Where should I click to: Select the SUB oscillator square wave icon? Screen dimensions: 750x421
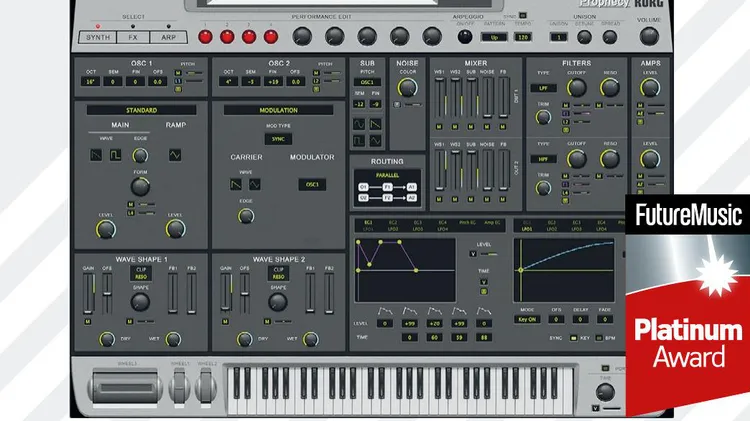(x=359, y=141)
